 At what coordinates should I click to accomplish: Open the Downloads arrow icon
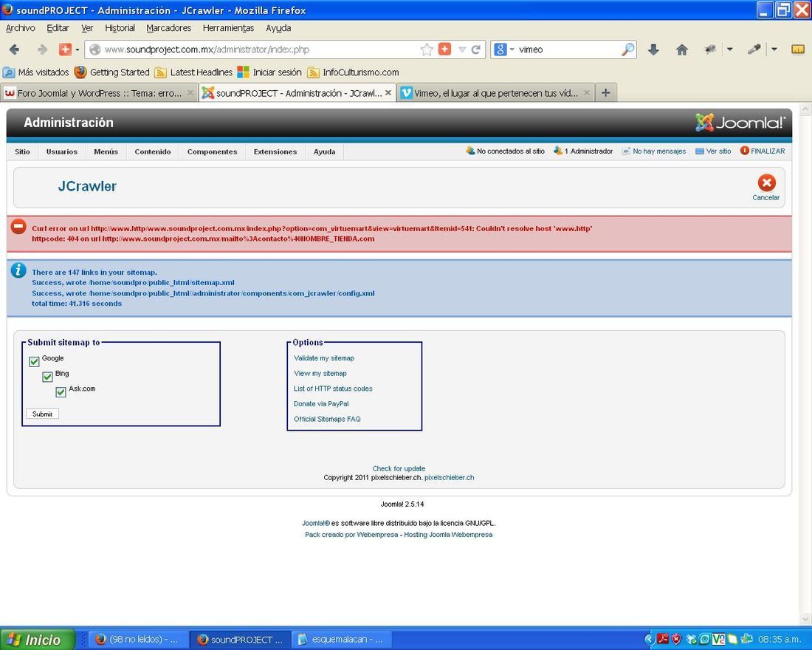pyautogui.click(x=653, y=49)
